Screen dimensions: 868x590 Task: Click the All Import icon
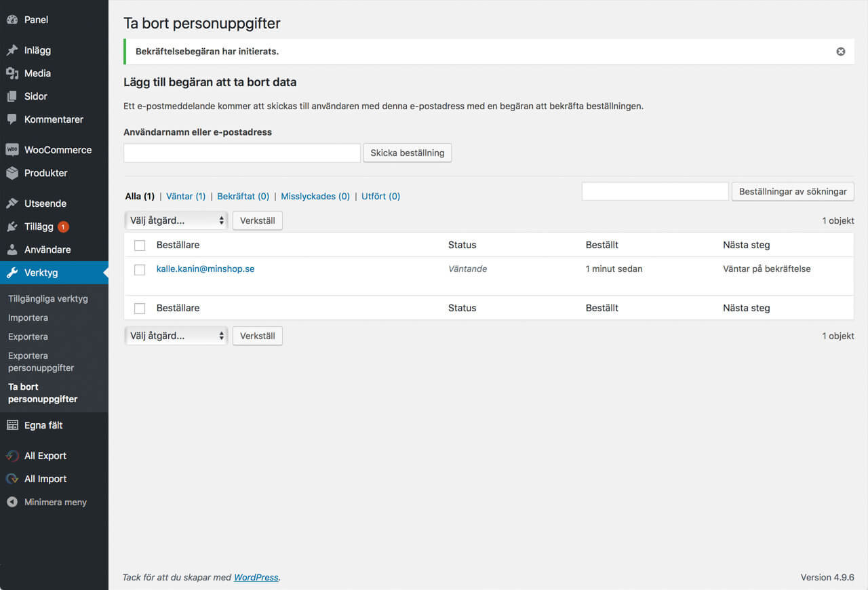(12, 479)
